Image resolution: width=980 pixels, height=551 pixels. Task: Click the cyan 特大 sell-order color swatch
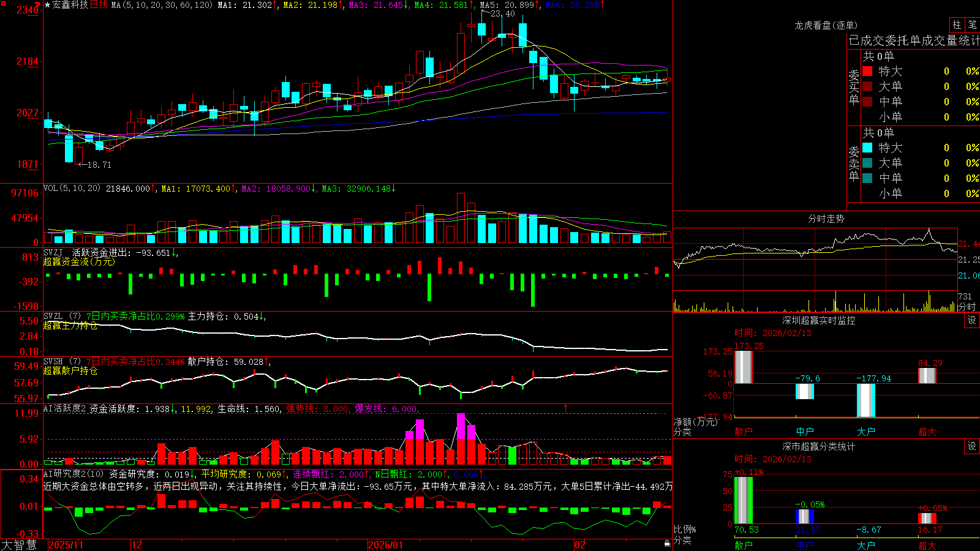(867, 148)
